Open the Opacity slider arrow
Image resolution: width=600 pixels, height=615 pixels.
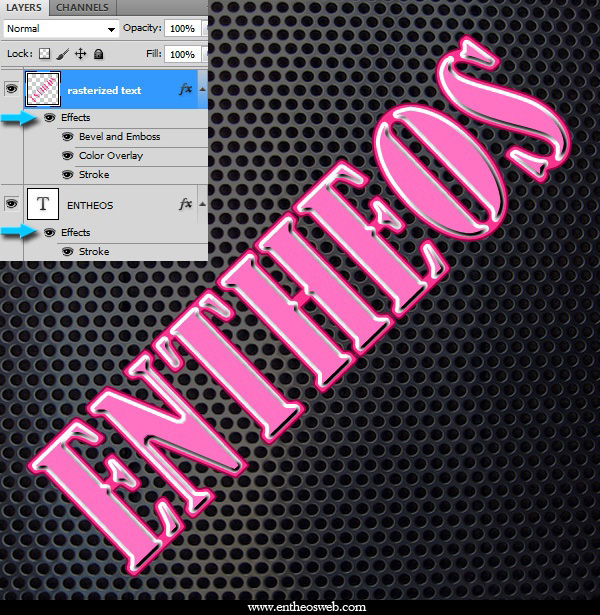(205, 29)
